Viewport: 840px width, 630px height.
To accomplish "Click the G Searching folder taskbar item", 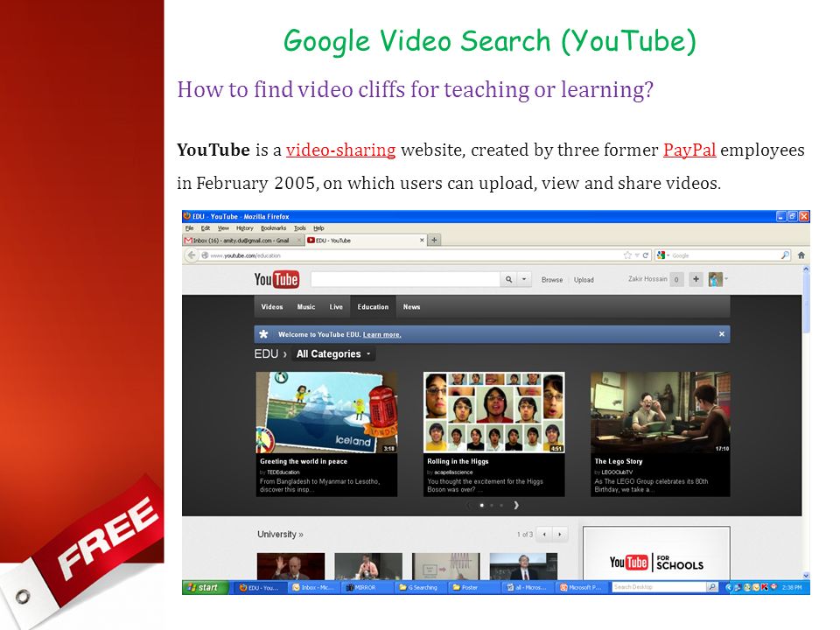I will [x=421, y=588].
